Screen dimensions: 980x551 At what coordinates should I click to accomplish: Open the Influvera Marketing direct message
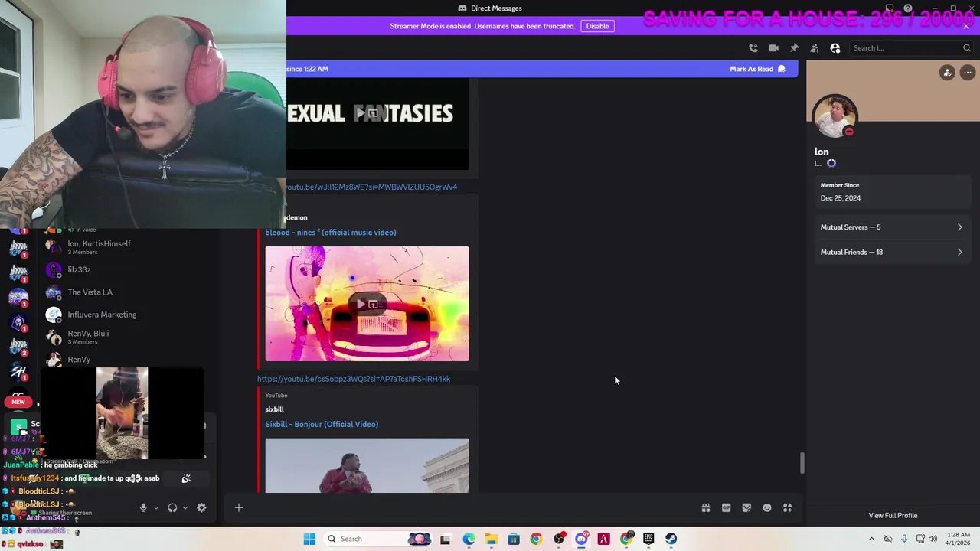point(126,315)
